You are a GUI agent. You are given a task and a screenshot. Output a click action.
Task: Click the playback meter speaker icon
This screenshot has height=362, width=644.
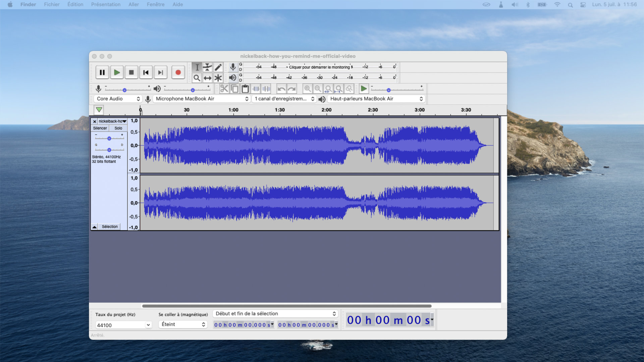tap(233, 78)
